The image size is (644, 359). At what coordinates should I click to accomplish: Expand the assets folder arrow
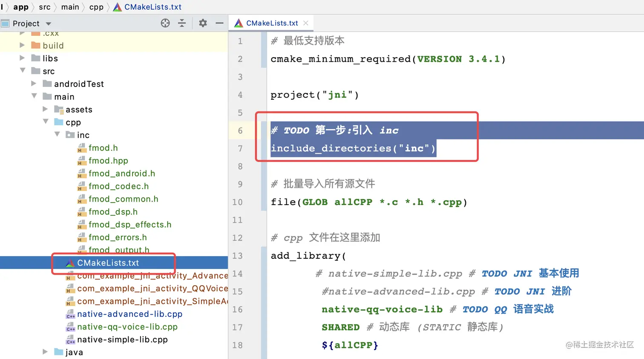[x=45, y=109]
